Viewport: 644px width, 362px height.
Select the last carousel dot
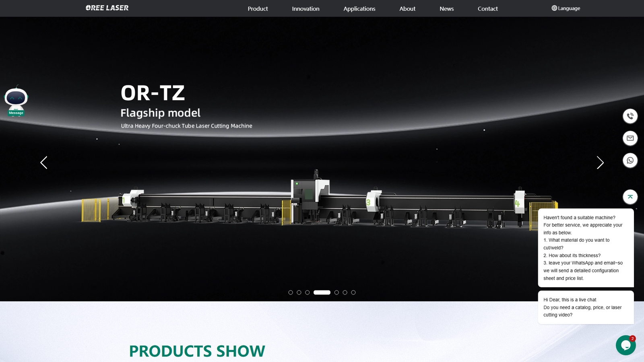[353, 292]
